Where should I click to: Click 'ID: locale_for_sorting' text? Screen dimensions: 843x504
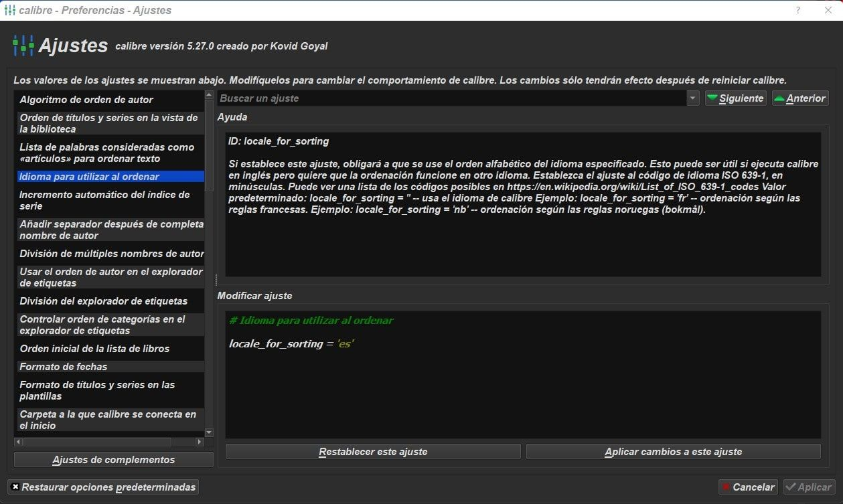279,141
